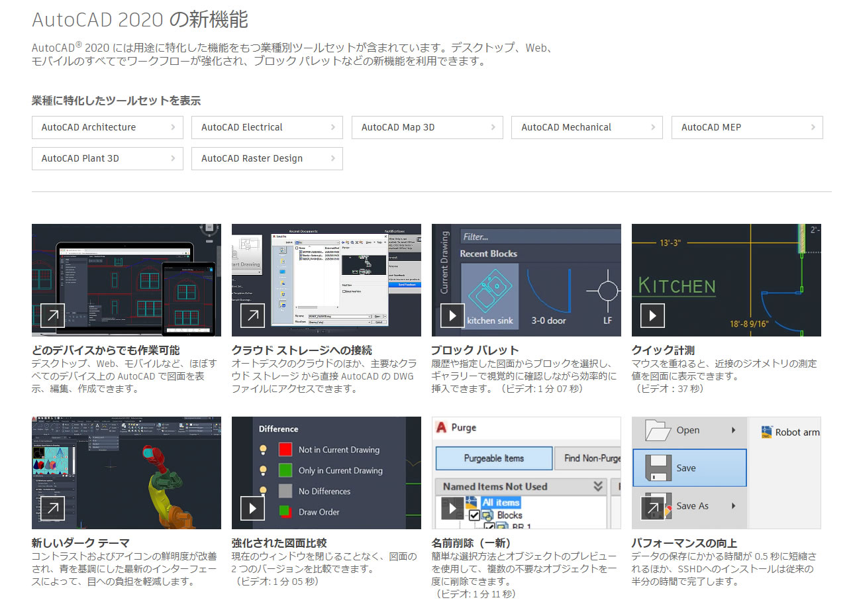Open the AutoCAD Raster Design toolset link

(x=268, y=158)
